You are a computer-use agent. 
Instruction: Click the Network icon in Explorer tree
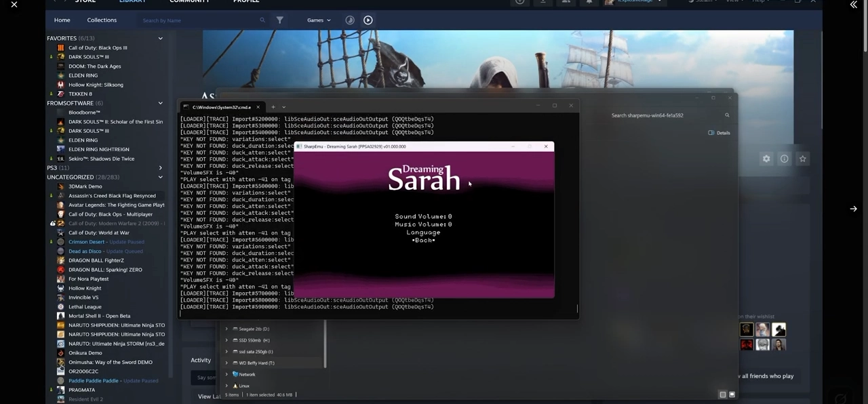pyautogui.click(x=235, y=374)
